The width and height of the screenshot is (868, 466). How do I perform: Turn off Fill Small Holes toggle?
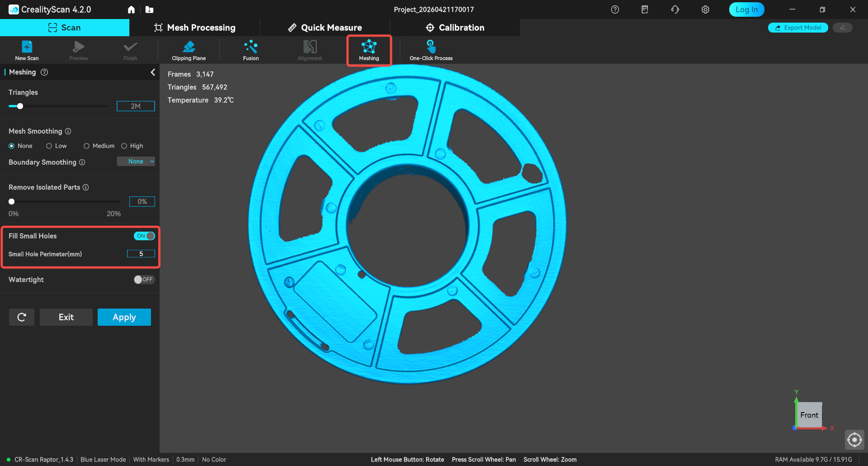click(x=144, y=236)
